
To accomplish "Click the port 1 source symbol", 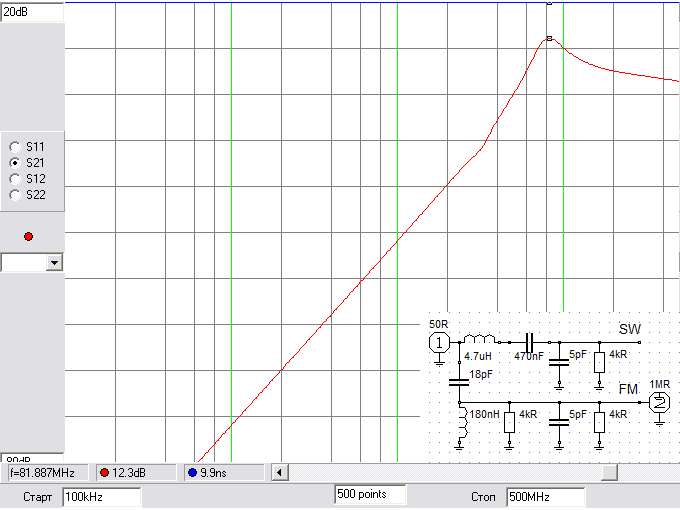I will tap(438, 343).
